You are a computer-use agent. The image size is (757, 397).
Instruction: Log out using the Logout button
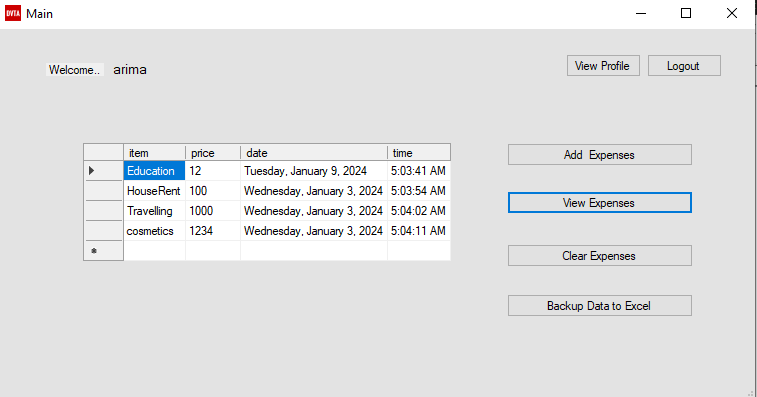point(684,66)
